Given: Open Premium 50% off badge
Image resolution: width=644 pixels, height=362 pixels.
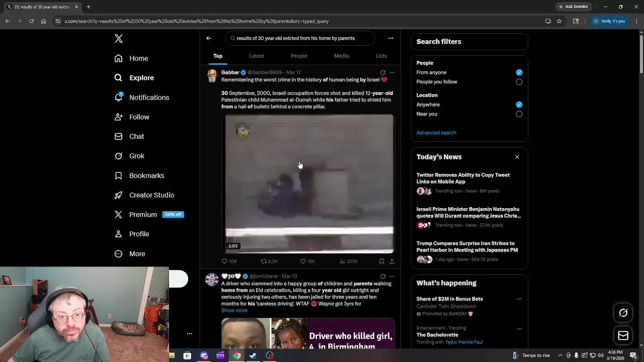Looking at the screenshot, I should pos(173,215).
